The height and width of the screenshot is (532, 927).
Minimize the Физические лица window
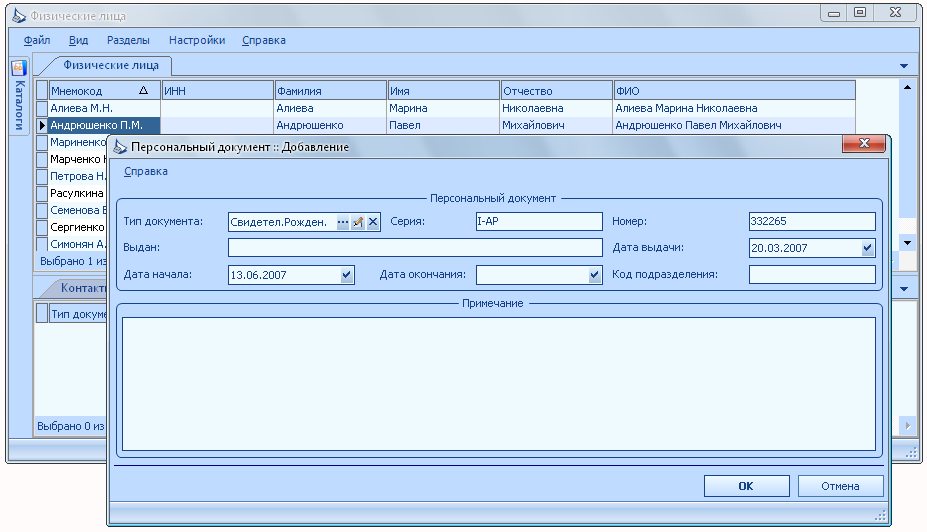pos(834,13)
